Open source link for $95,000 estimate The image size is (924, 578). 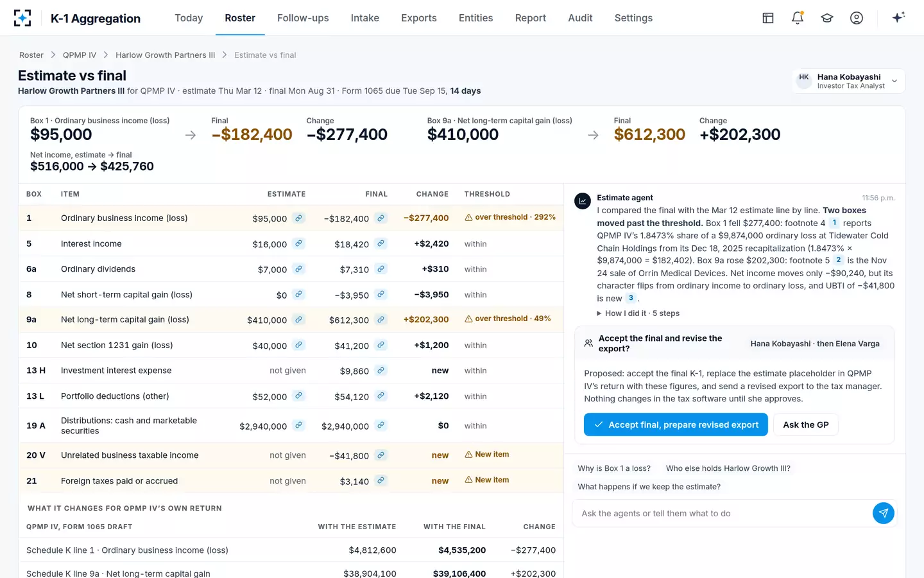[299, 218]
